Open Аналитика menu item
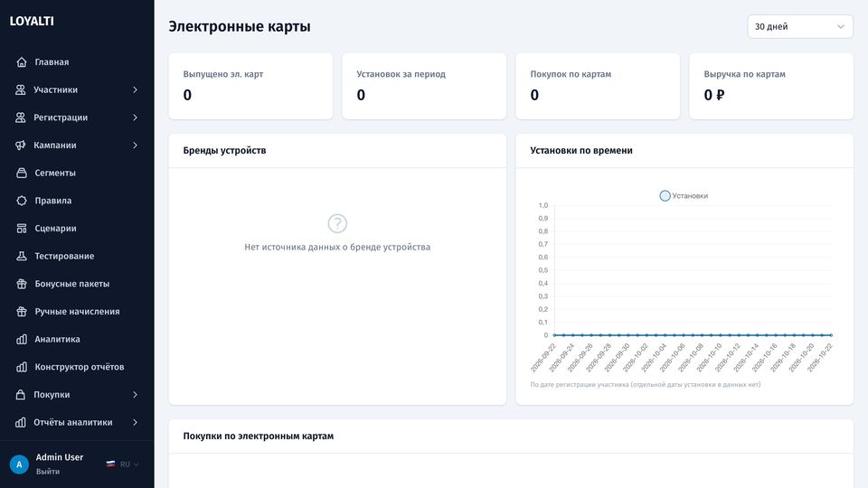Image resolution: width=868 pixels, height=488 pixels. click(x=77, y=339)
